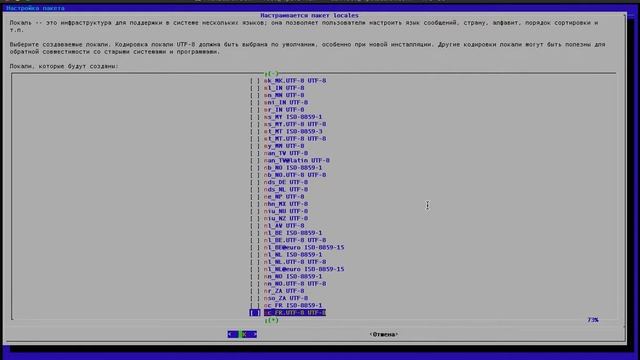Check the ms_MY ISO-8859-1 box

click(x=255, y=117)
